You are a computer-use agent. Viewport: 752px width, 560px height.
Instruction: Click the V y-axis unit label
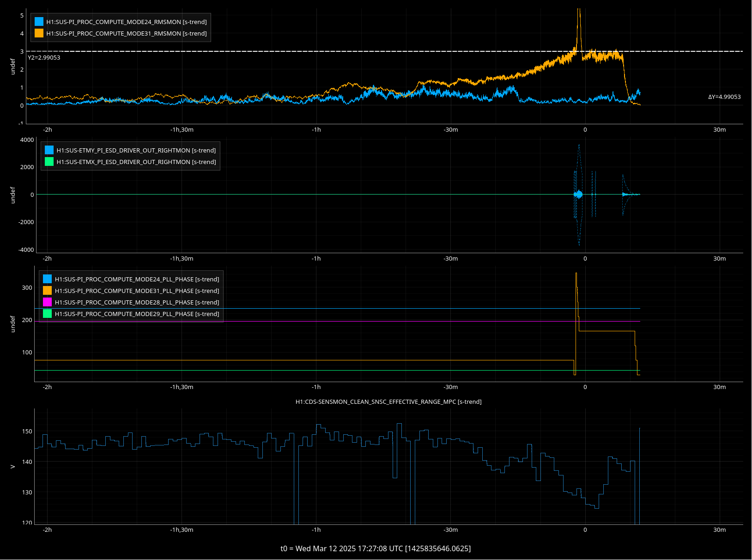pos(13,467)
